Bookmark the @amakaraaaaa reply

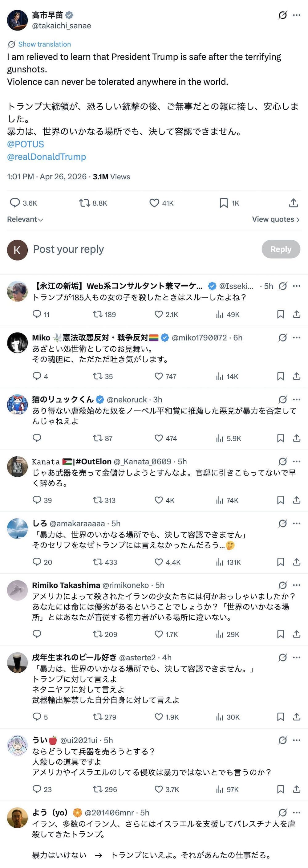coord(280,562)
